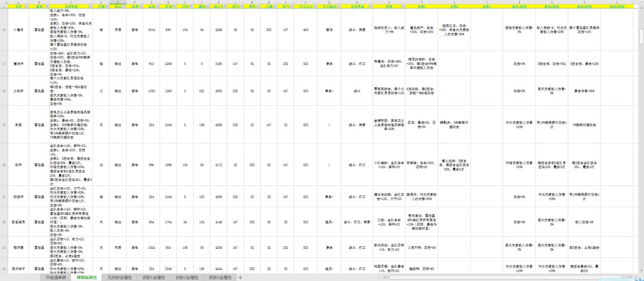The width and height of the screenshot is (644, 281).
Task: Select the name cell 配音演员
Action: (x=18, y=222)
